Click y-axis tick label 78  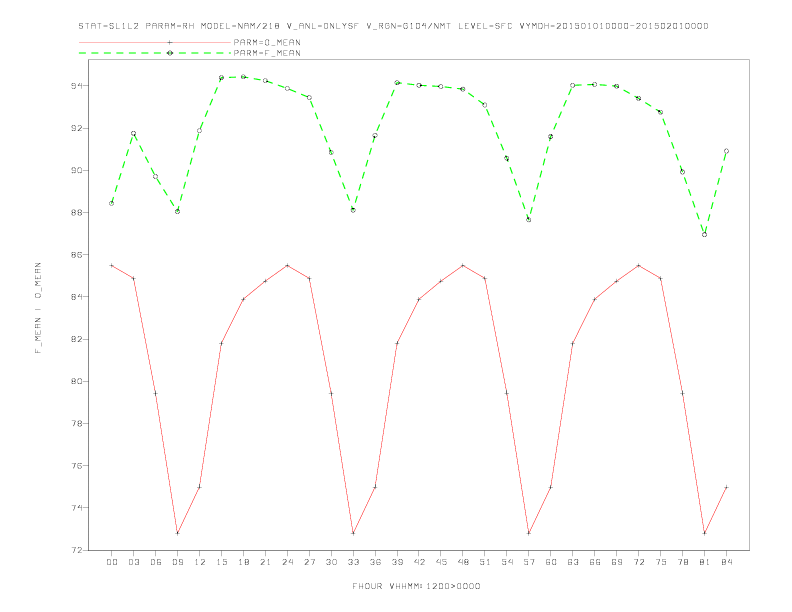77,423
